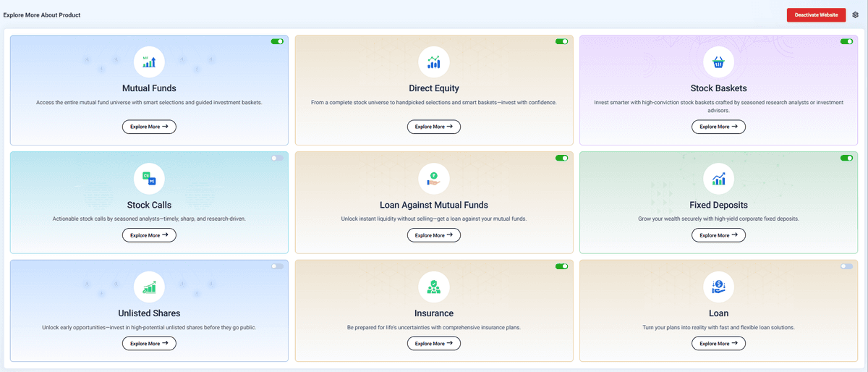The height and width of the screenshot is (372, 868).
Task: Explore More under Fixed Deposits
Action: [x=718, y=235]
